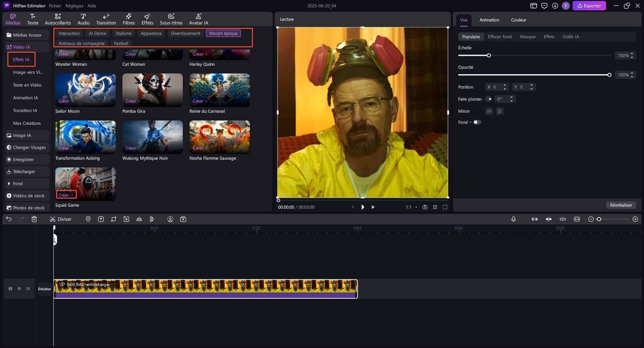Click the vertical Miroir flip button in properties
The height and width of the screenshot is (348, 644).
click(x=500, y=111)
